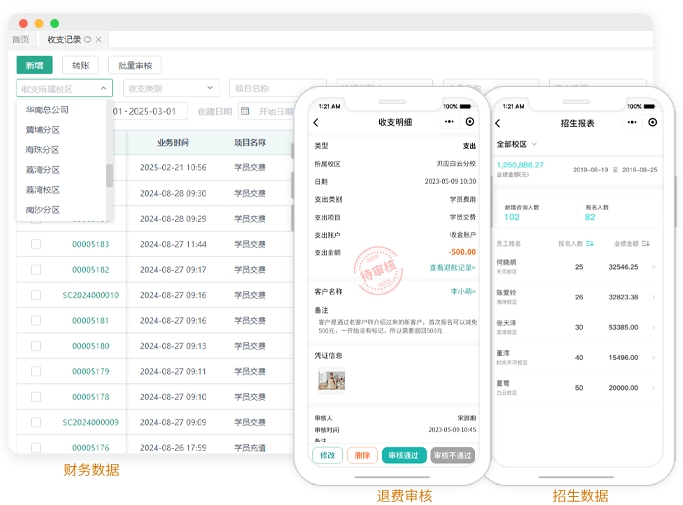This screenshot has width=683, height=505.
Task: Tap 审核不通过 button on 收支明细 screen
Action: (453, 455)
